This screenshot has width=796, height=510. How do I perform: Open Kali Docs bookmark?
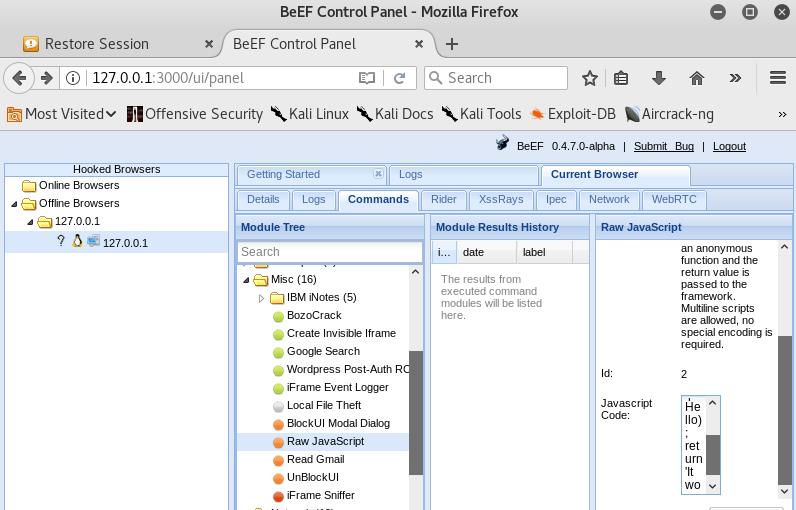394,114
